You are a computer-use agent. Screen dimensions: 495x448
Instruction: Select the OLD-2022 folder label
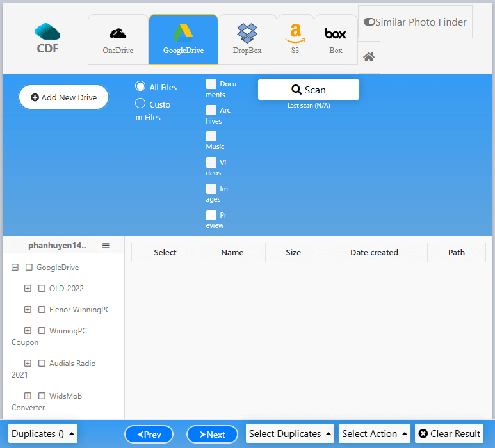click(67, 289)
